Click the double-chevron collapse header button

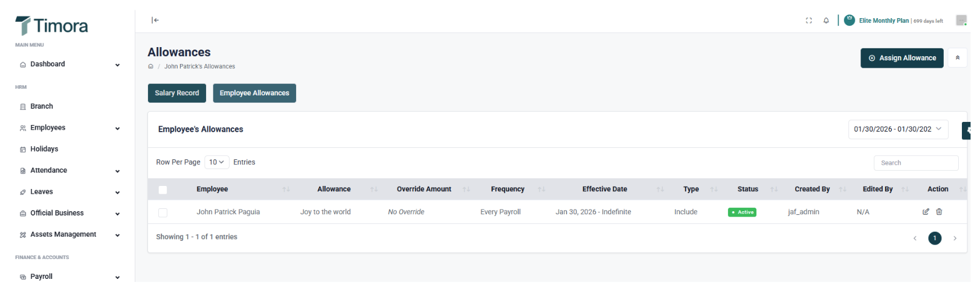coord(957,58)
